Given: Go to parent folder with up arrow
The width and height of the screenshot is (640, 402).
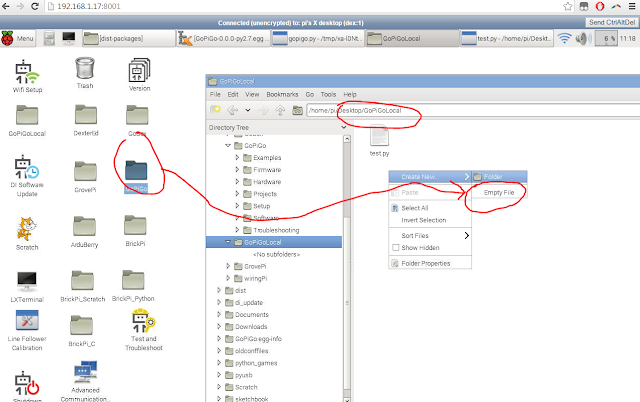Looking at the screenshot, I should 280,110.
